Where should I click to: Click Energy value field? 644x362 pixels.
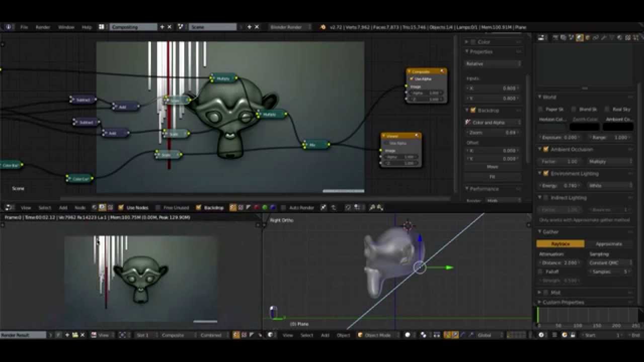tap(560, 186)
